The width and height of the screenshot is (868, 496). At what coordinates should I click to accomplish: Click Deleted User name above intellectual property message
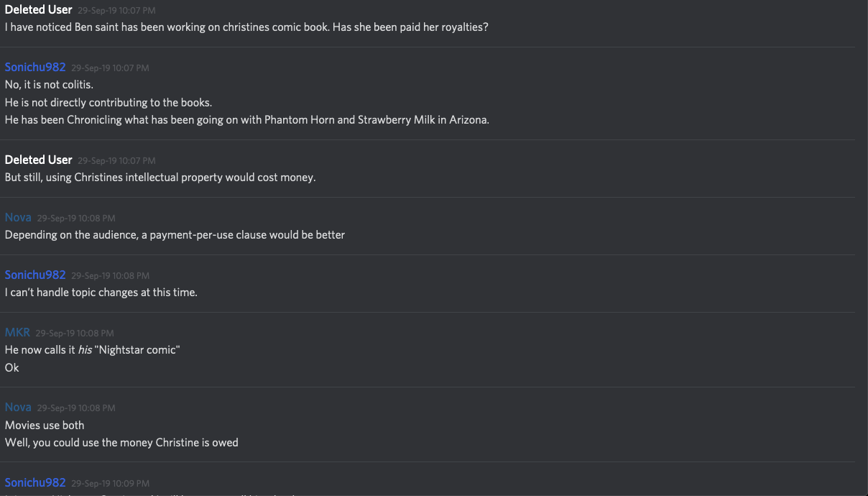[38, 160]
